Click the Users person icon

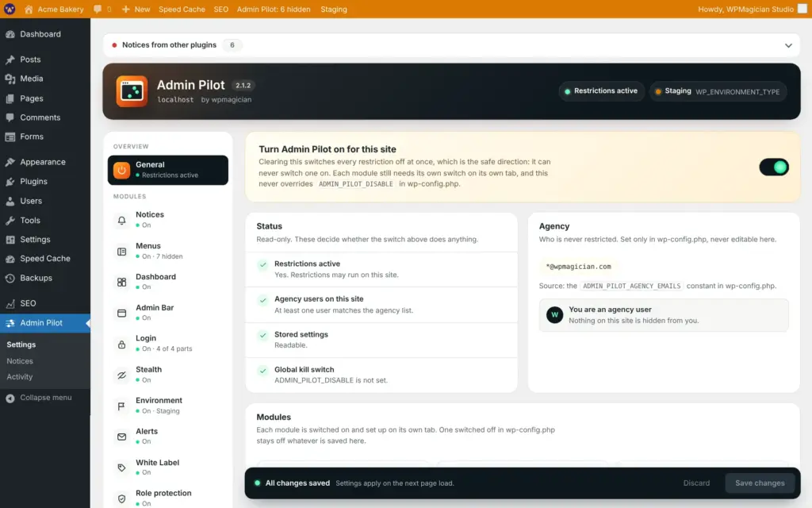click(10, 201)
